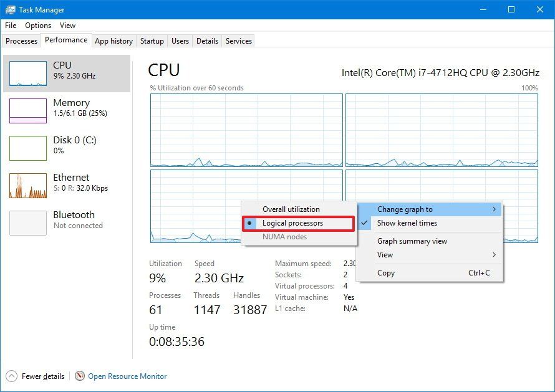Select Graph summary view
The height and width of the screenshot is (392, 555).
(x=412, y=241)
